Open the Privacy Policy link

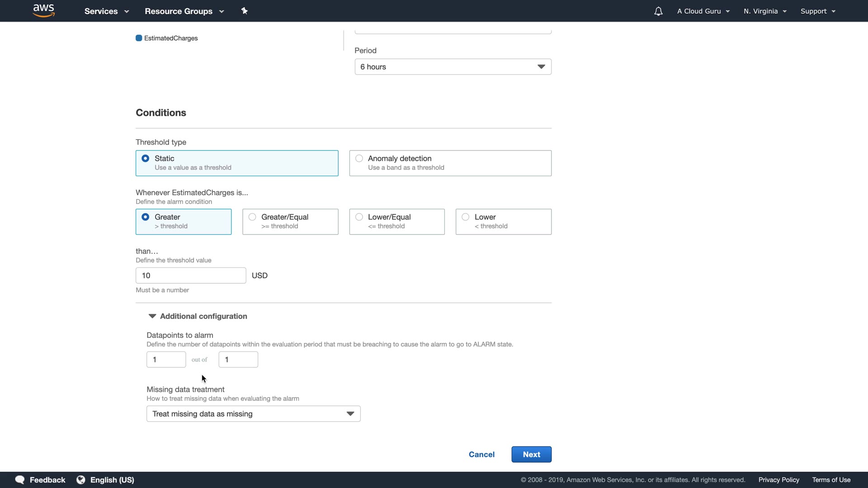(x=778, y=480)
